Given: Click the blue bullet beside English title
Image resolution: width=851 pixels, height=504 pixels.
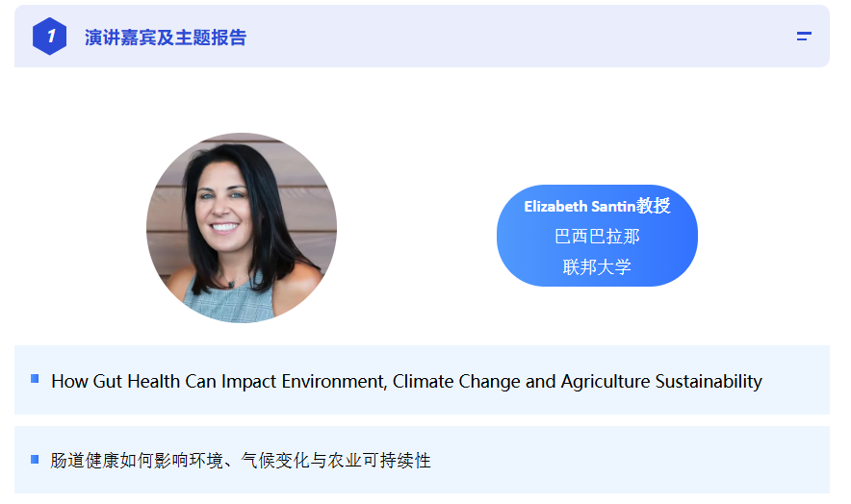Looking at the screenshot, I should 36,380.
